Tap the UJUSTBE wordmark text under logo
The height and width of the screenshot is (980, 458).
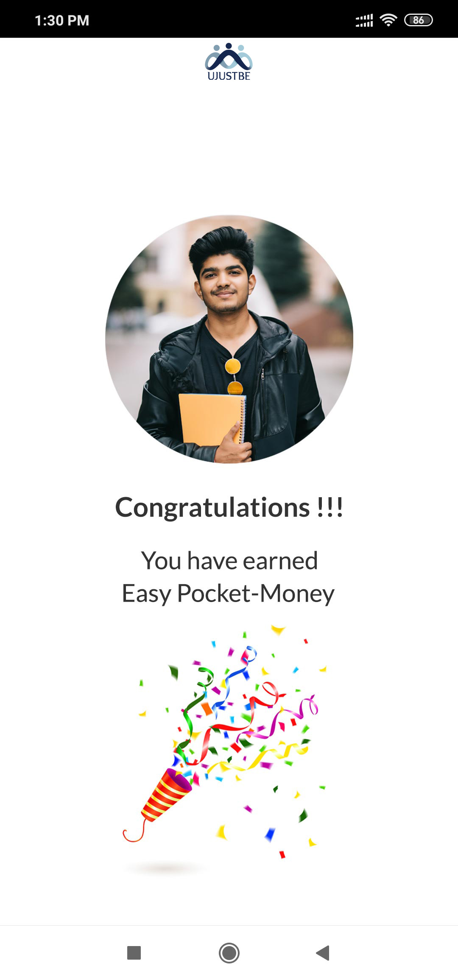coord(229,76)
